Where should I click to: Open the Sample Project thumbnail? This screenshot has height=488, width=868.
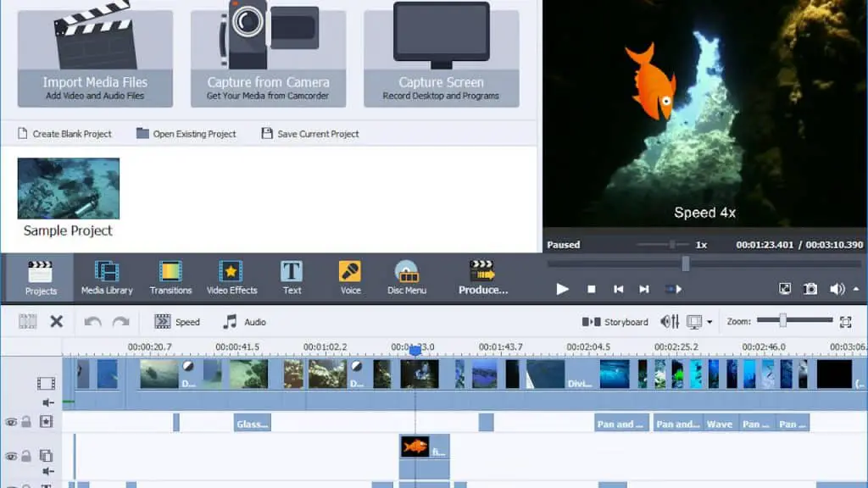pyautogui.click(x=69, y=188)
